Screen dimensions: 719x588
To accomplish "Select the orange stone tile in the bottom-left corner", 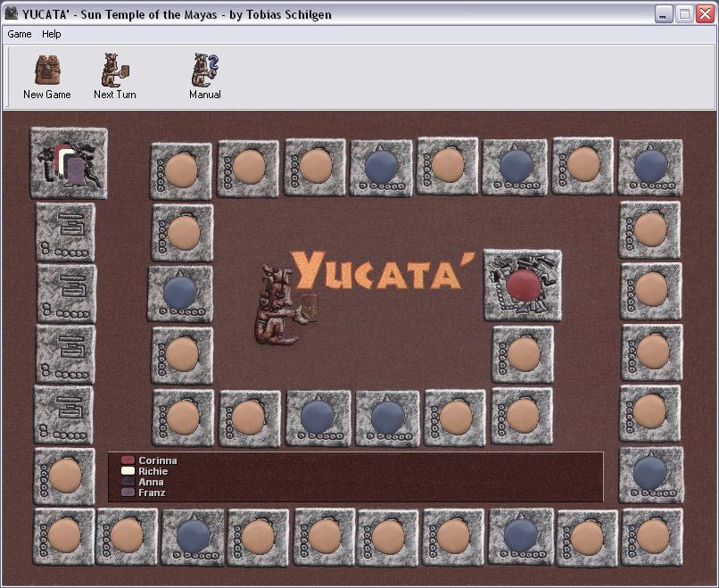I will [x=64, y=536].
